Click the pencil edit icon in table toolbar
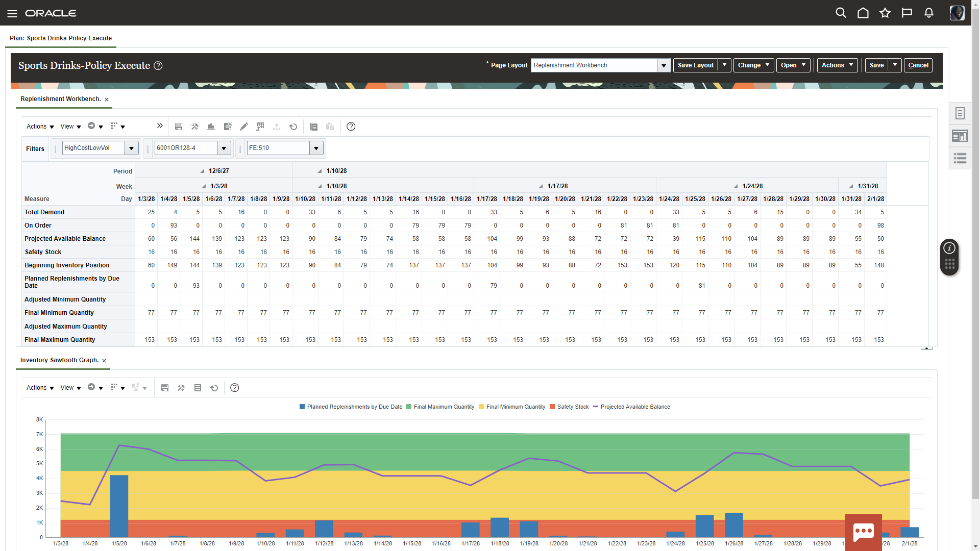This screenshot has width=980, height=551. click(x=244, y=127)
